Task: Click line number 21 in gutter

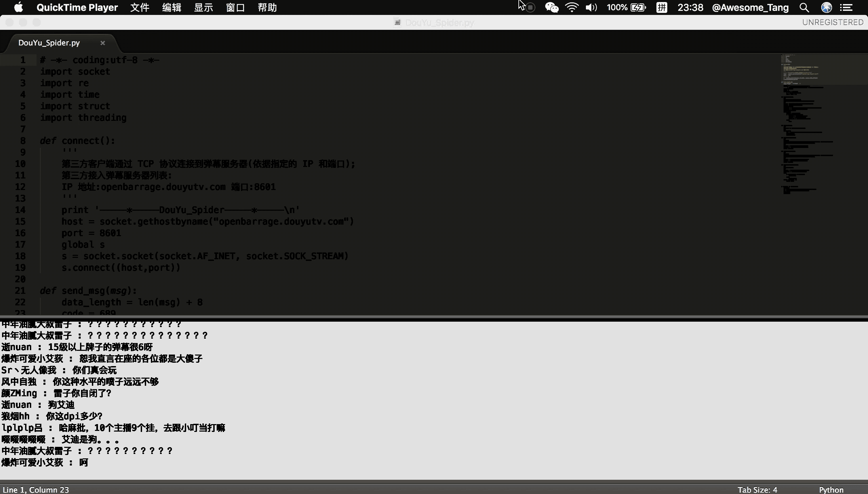Action: click(x=20, y=290)
